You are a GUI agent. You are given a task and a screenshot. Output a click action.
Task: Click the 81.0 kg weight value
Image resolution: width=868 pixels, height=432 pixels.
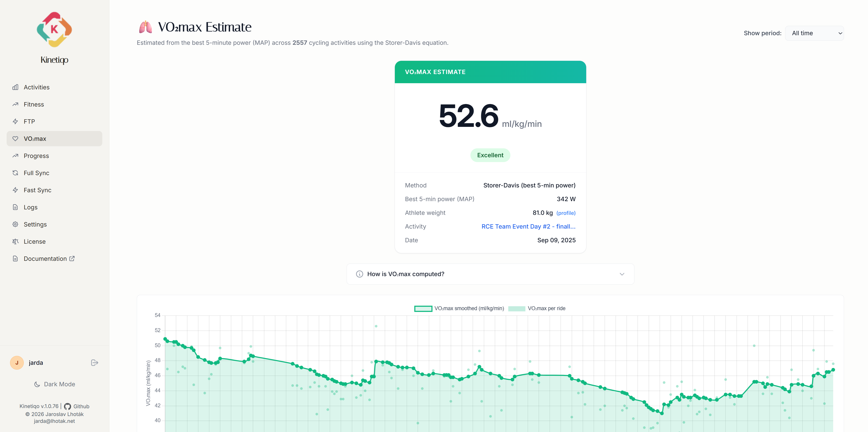543,213
